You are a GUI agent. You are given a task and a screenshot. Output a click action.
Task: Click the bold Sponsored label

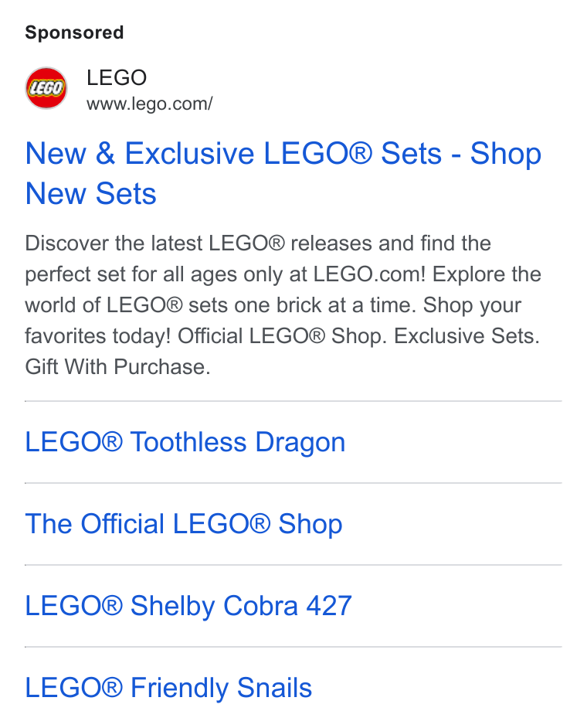point(74,32)
